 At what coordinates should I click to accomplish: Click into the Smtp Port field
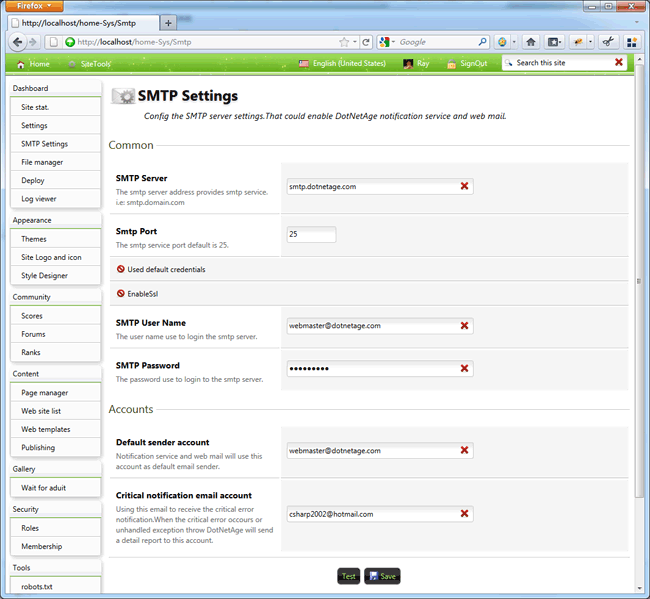coord(311,234)
